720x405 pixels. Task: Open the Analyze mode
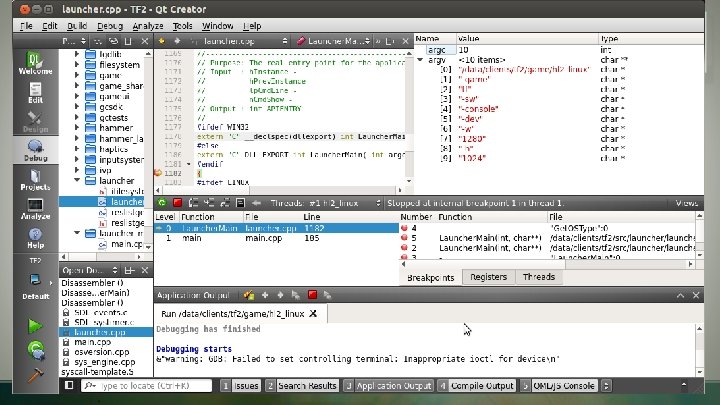point(35,208)
